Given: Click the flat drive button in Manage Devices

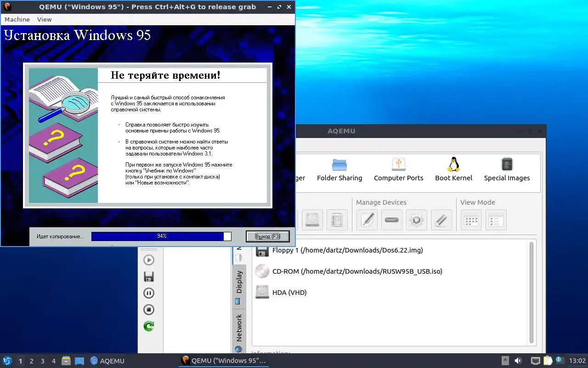Looking at the screenshot, I should 392,220.
